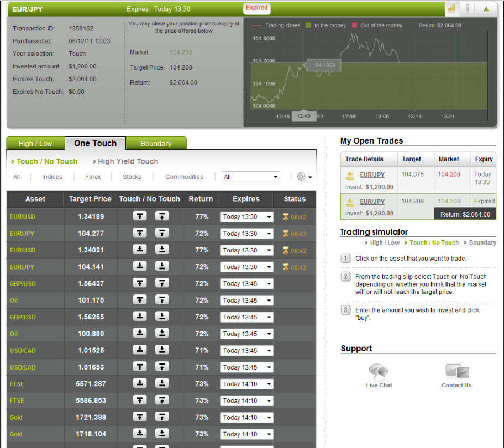Select the High Yield Touch option
The image size is (504, 448).
[x=128, y=161]
